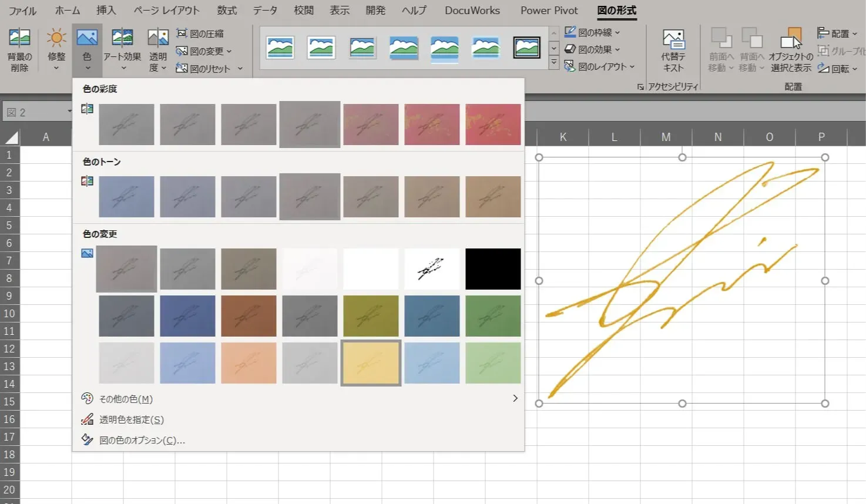Switch to the ページ レイアウト (page layout) tab
Viewport: 866px width, 504px height.
pos(166,11)
